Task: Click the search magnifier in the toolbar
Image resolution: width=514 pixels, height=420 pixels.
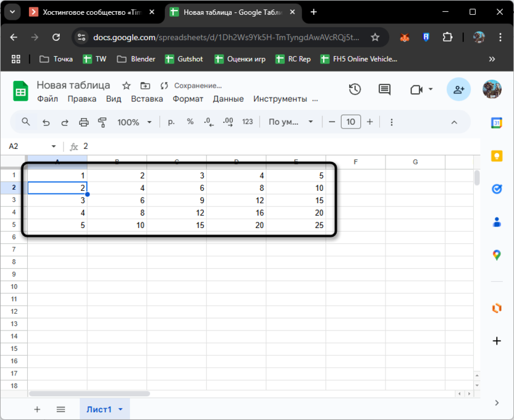Action: pos(25,122)
